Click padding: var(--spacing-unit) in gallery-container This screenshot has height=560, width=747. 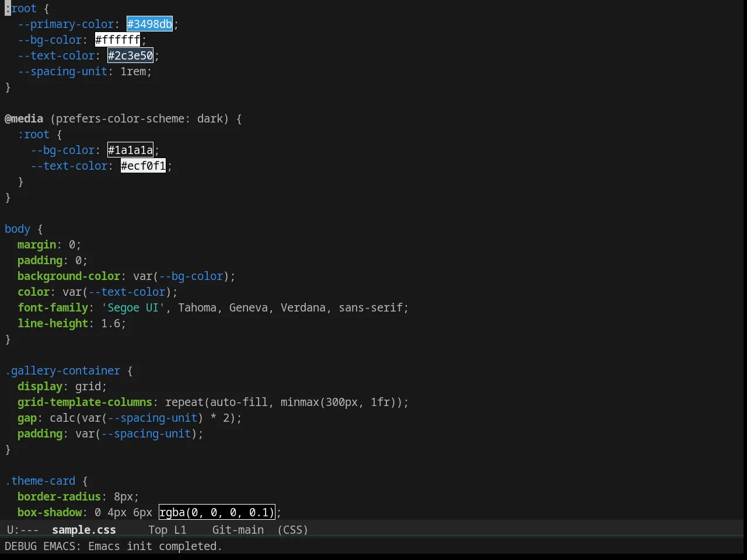click(110, 433)
